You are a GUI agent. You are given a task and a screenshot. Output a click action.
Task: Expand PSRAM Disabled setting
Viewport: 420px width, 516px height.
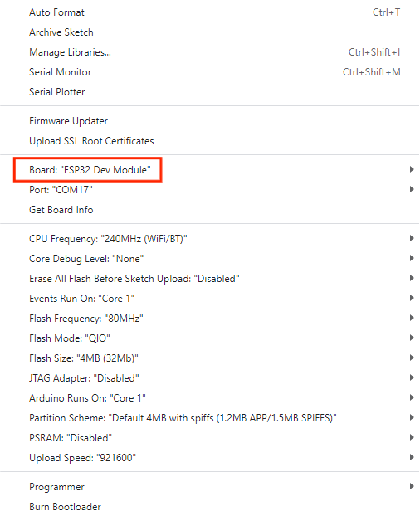(x=210, y=438)
